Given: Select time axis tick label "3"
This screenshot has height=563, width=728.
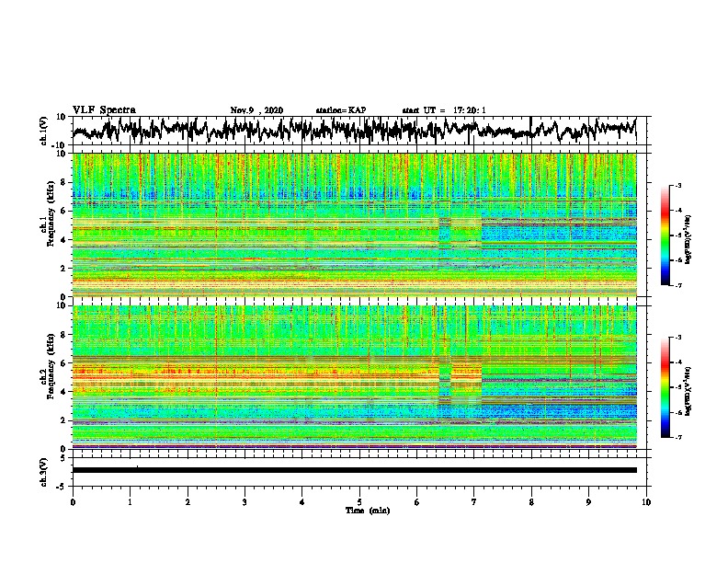Looking at the screenshot, I should point(245,502).
